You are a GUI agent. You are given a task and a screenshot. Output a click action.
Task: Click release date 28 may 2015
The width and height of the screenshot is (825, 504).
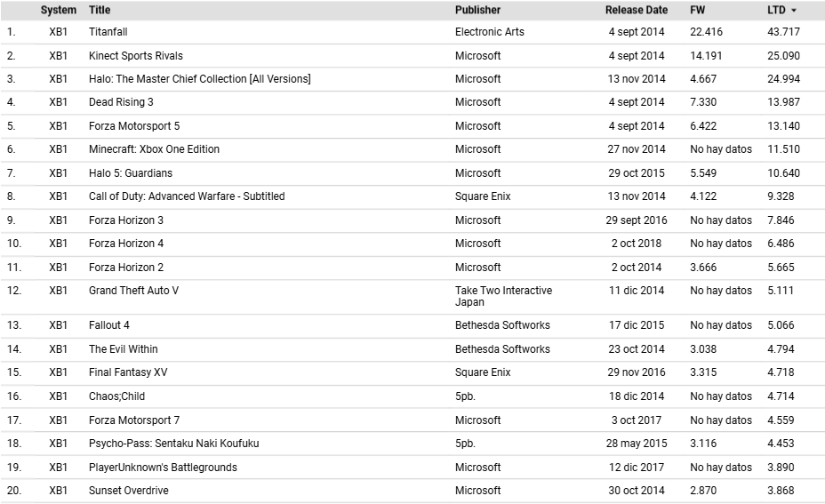(x=637, y=444)
